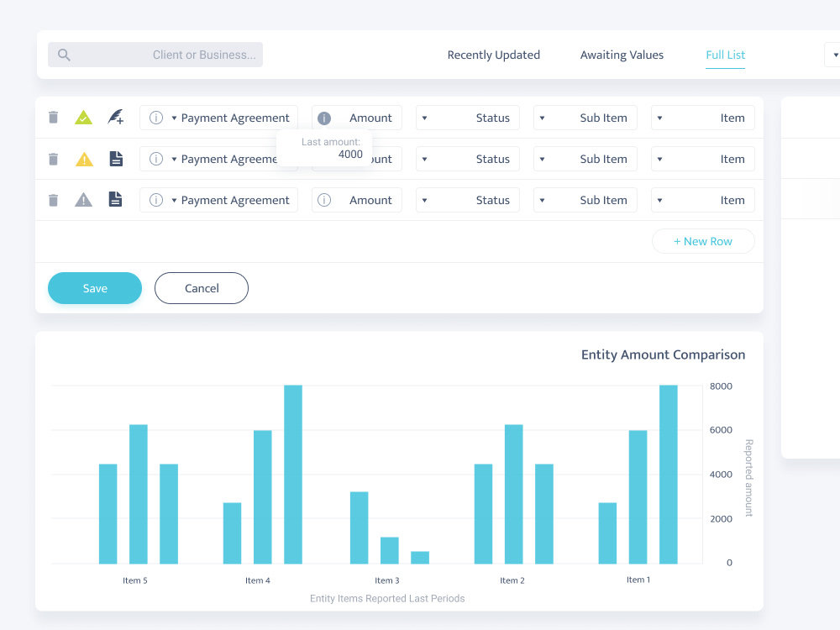
Task: Click tallest bar in Item 1 group
Action: [669, 474]
